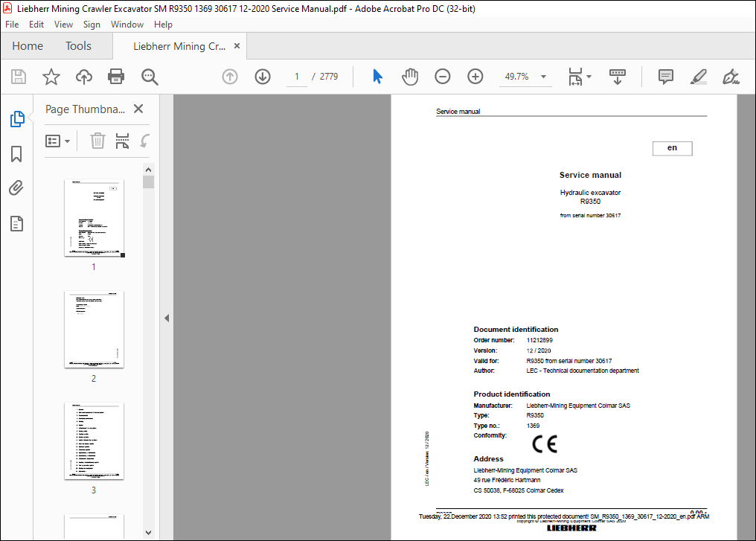
Task: Open fit page width tool
Action: [x=575, y=77]
